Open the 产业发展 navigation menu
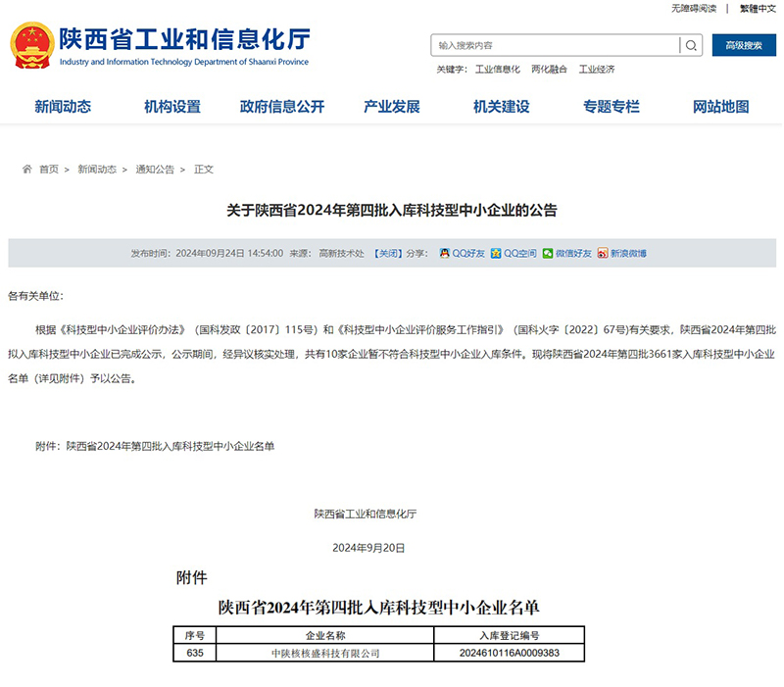Viewport: 784px width, 687px height. pos(392,107)
